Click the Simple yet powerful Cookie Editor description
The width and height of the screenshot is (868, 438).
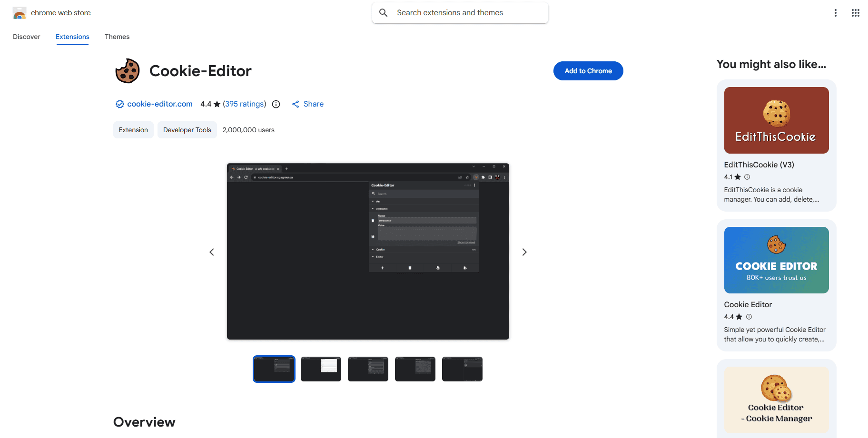(x=775, y=334)
